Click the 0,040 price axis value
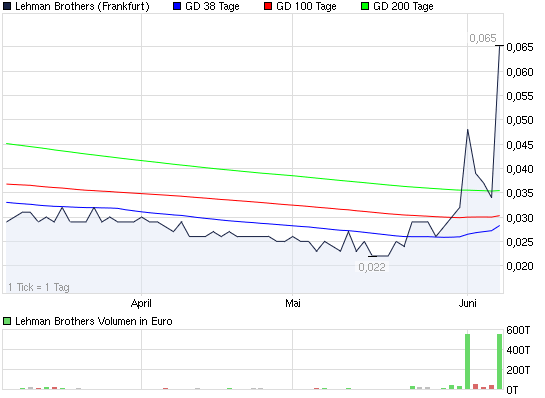 [520, 169]
